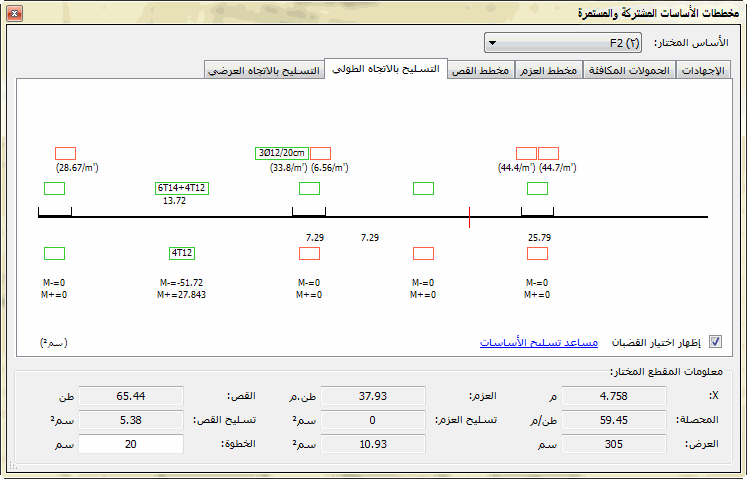Open the مساعد تسليح الأساسات link
This screenshot has width=747, height=479.
point(538,342)
